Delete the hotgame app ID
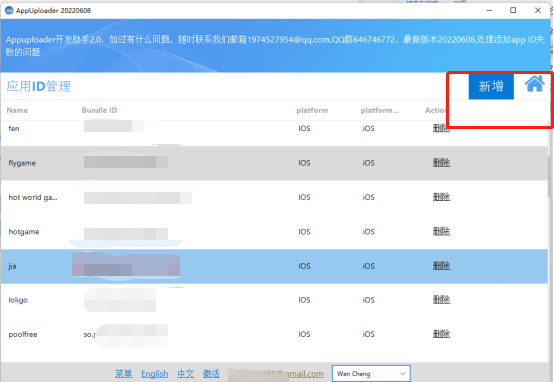The image size is (554, 382). click(441, 231)
